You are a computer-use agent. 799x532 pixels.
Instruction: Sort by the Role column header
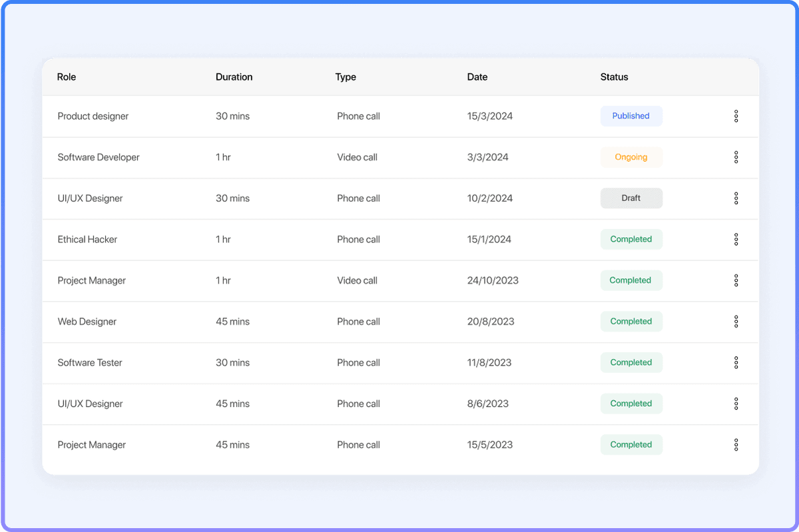[x=67, y=77]
